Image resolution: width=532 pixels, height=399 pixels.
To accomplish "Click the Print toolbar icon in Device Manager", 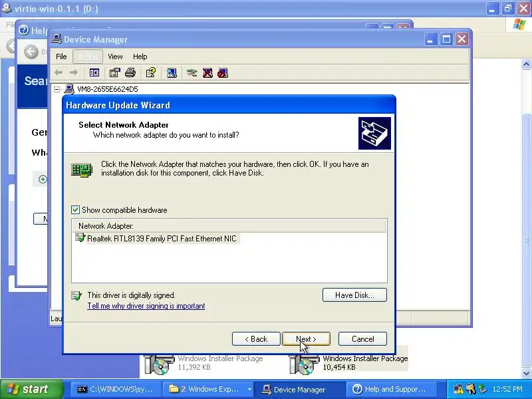I will (130, 72).
